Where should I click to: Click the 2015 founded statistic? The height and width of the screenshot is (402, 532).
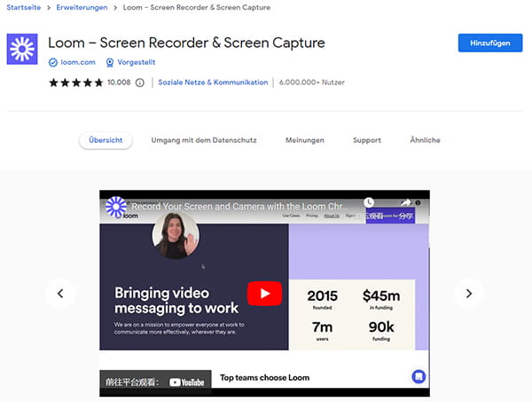[323, 299]
